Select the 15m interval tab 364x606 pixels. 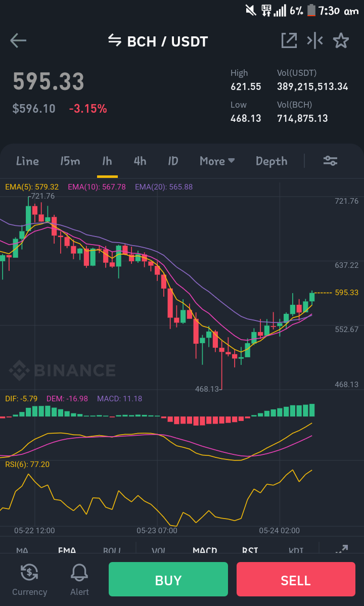(70, 161)
